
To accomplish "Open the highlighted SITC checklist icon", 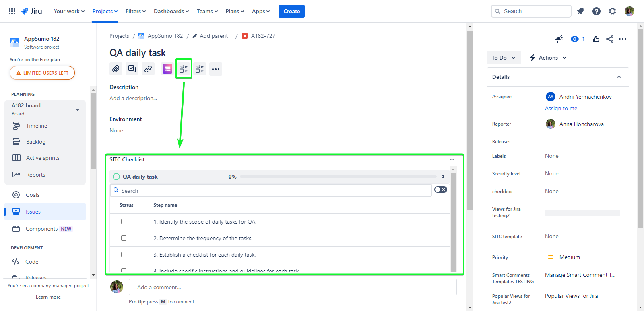I will (184, 69).
